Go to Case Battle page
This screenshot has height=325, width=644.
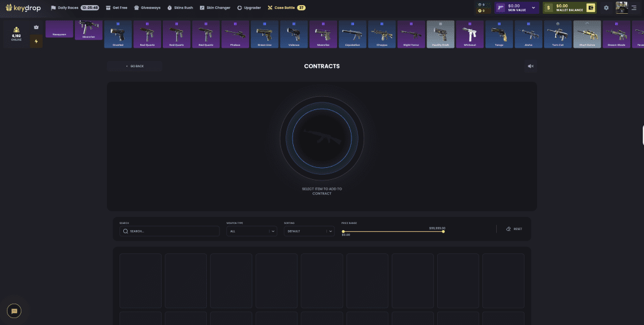[286, 8]
